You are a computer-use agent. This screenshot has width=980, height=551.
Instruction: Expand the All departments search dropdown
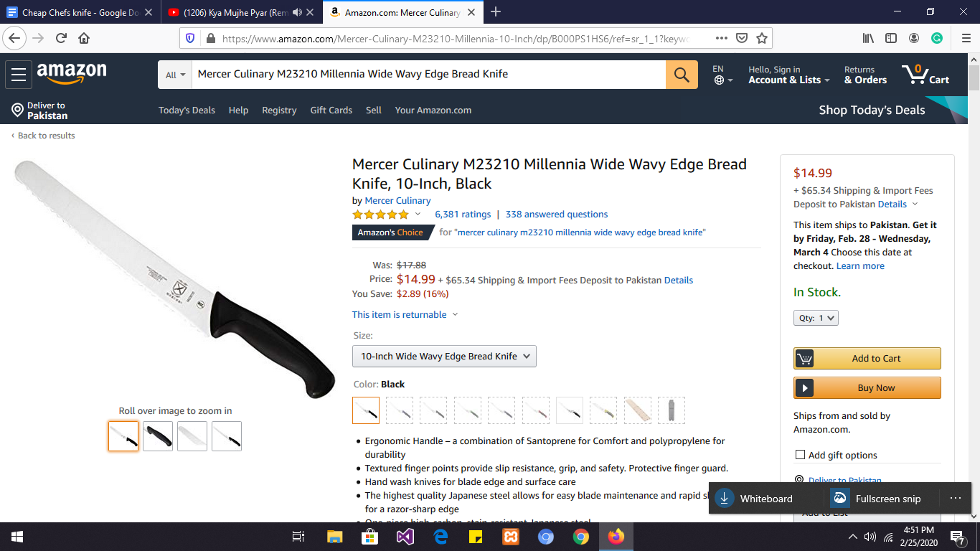pyautogui.click(x=175, y=75)
